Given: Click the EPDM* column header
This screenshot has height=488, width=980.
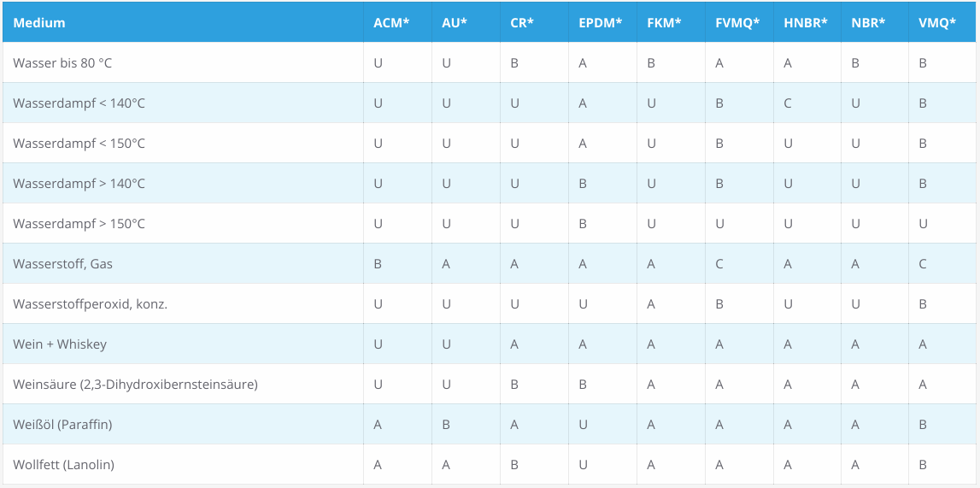Looking at the screenshot, I should pos(600,23).
